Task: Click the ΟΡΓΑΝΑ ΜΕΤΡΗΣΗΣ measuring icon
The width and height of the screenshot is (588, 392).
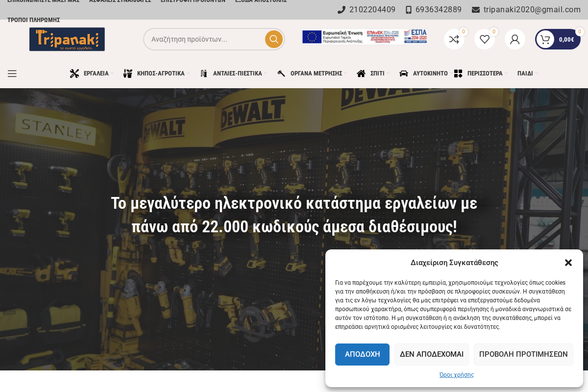Action: click(x=281, y=73)
